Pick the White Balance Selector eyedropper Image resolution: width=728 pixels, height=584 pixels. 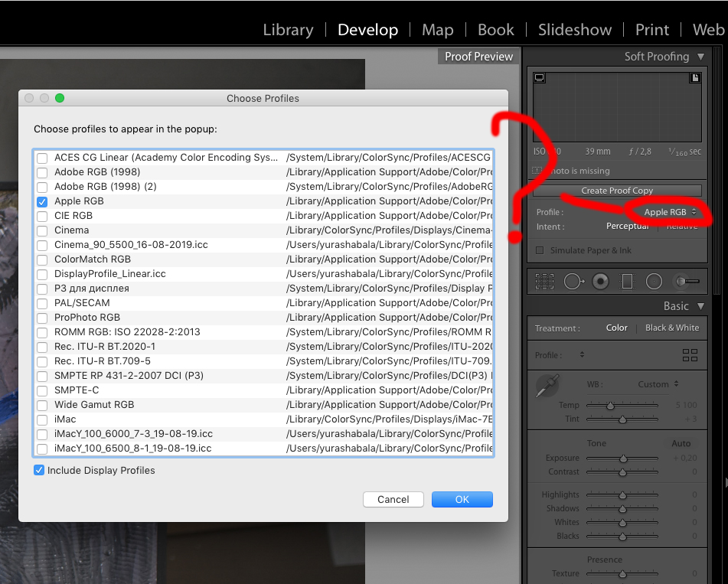[x=548, y=385]
